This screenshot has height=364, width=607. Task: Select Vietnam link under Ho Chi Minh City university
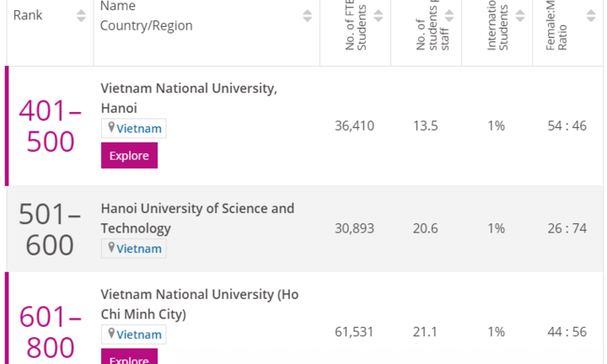coord(138,335)
